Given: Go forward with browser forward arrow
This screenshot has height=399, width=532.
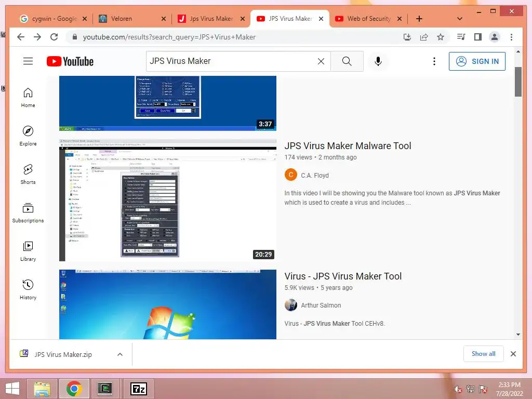Looking at the screenshot, I should [37, 37].
